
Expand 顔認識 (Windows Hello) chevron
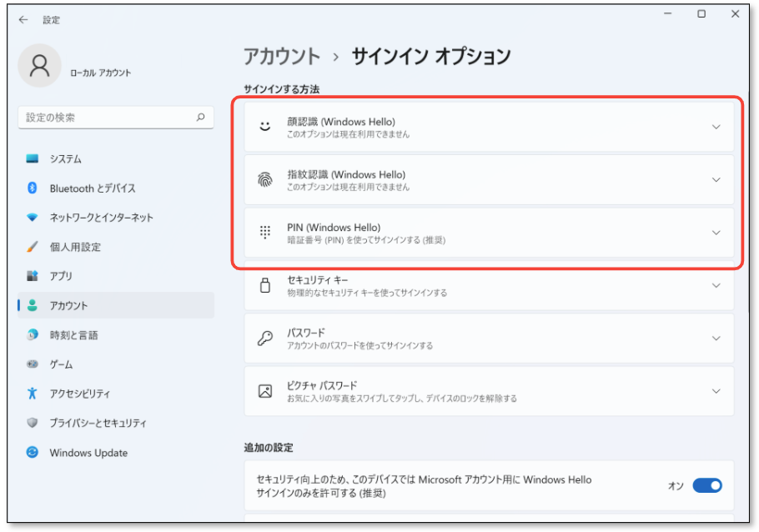point(716,127)
